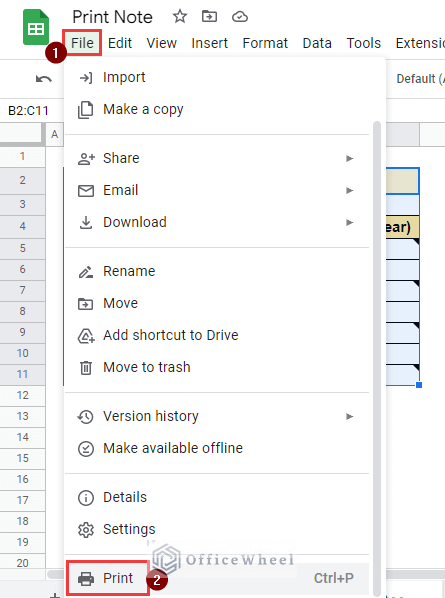This screenshot has width=445, height=598.
Task: Choose Rename in the File menu
Action: click(217, 272)
